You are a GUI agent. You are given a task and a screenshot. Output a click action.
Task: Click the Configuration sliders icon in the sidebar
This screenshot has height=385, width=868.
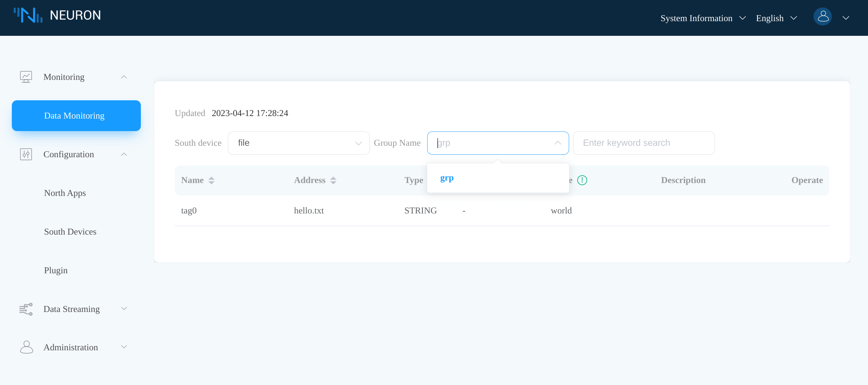click(x=26, y=154)
